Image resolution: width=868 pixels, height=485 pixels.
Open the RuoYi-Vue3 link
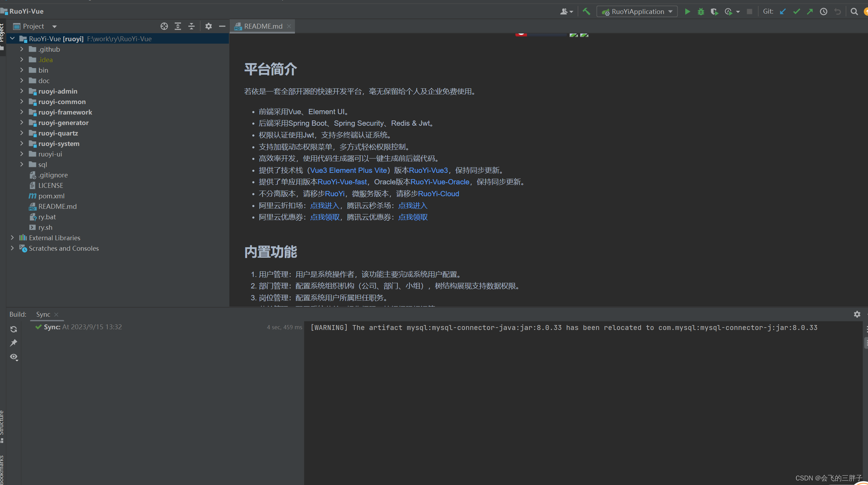click(x=428, y=170)
